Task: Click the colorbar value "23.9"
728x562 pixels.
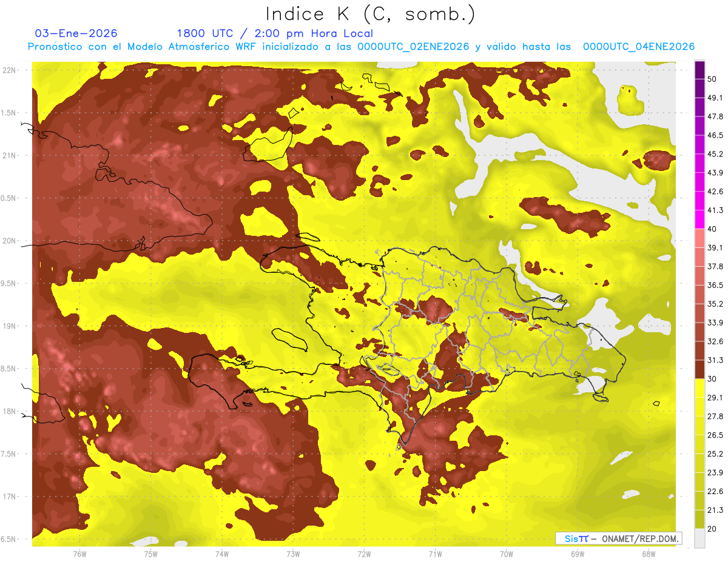Action: (x=715, y=472)
